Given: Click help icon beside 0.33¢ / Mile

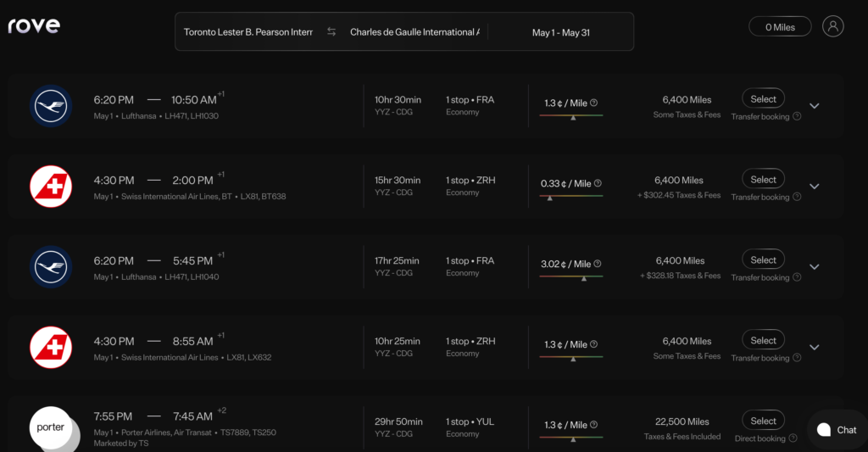Looking at the screenshot, I should tap(598, 183).
